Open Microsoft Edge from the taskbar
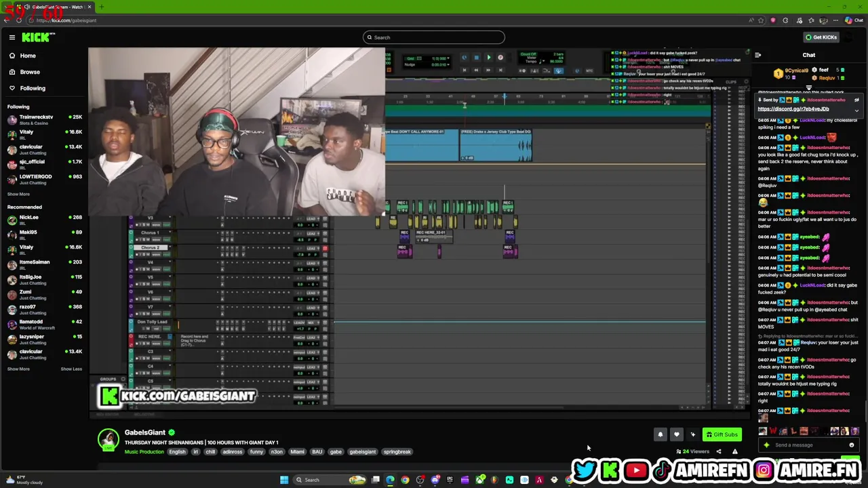Image resolution: width=868 pixels, height=488 pixels. tap(390, 480)
